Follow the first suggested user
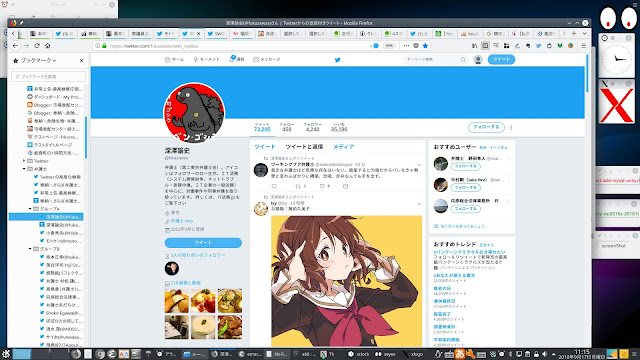Image resolution: width=640 pixels, height=360 pixels. [466, 167]
